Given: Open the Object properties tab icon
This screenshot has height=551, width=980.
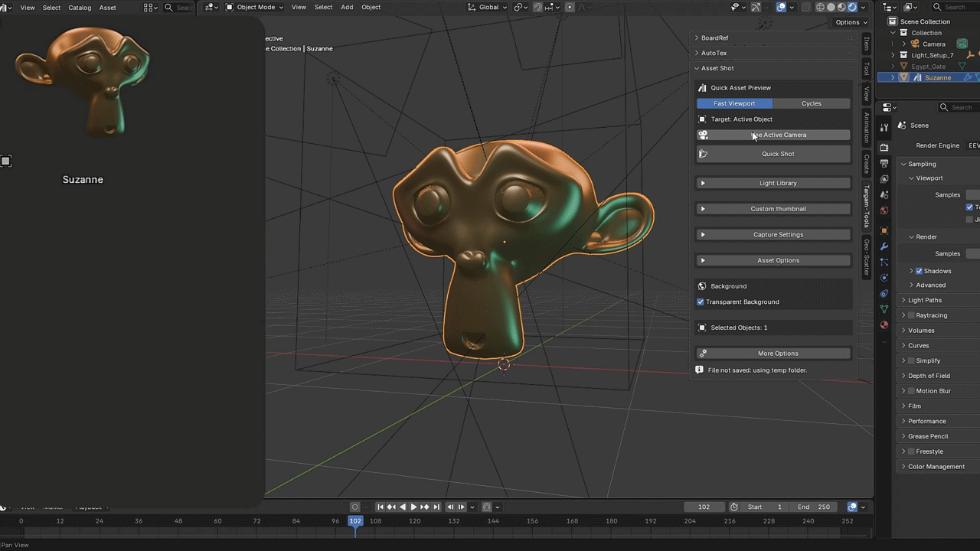Looking at the screenshot, I should click(x=884, y=230).
